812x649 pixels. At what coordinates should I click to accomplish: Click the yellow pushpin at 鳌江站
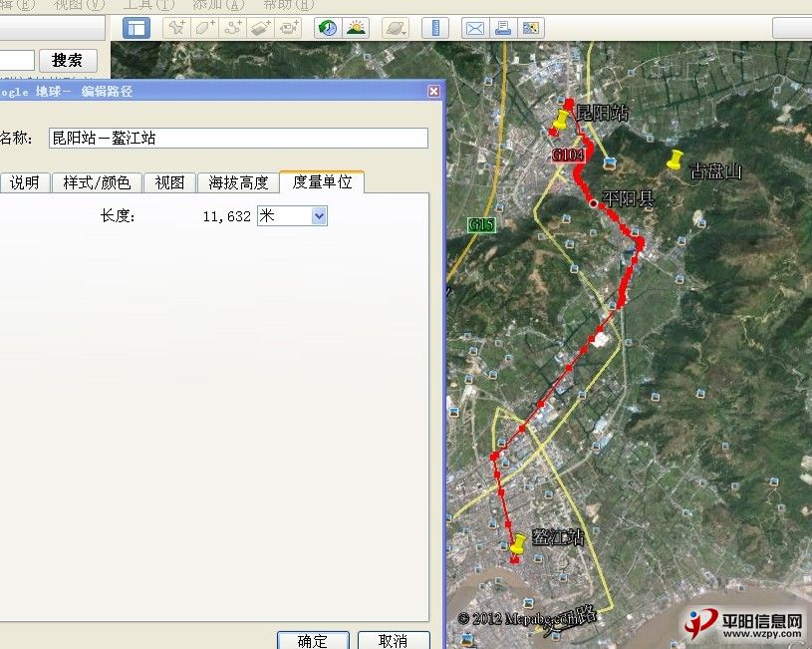point(517,544)
